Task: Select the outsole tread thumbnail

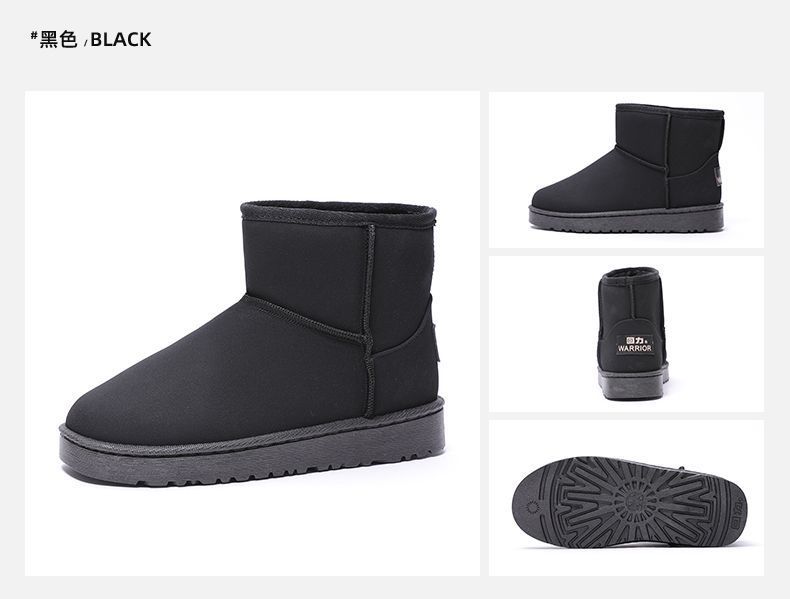Action: [x=626, y=498]
